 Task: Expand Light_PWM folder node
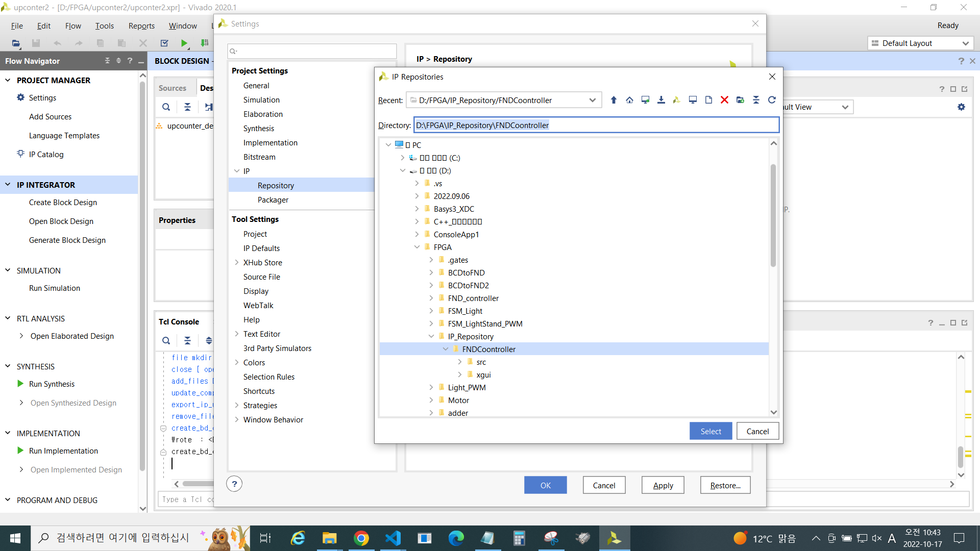(x=431, y=387)
